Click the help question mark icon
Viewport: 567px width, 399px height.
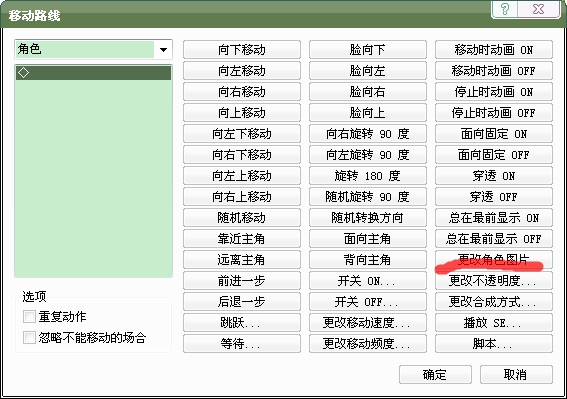pos(505,9)
